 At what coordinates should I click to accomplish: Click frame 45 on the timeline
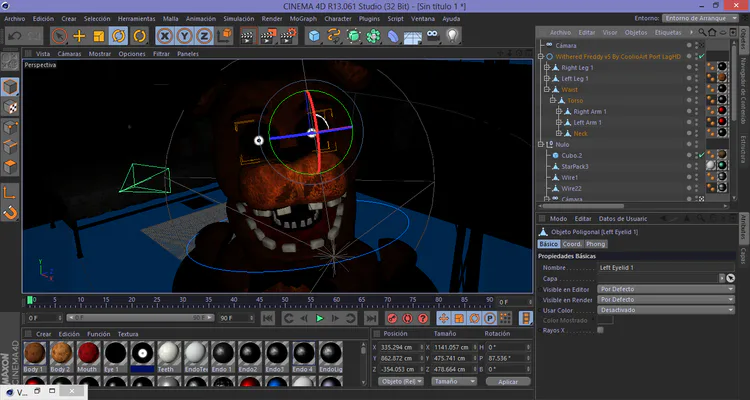pos(259,300)
